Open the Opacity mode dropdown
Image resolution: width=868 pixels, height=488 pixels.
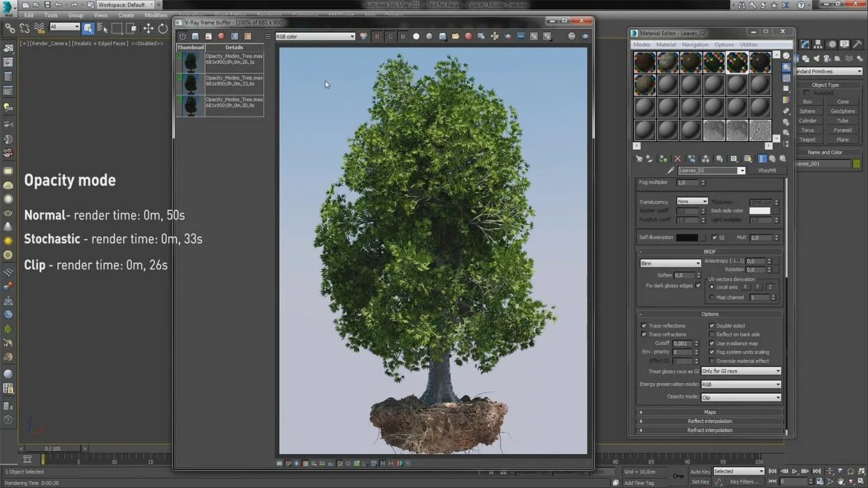click(740, 397)
